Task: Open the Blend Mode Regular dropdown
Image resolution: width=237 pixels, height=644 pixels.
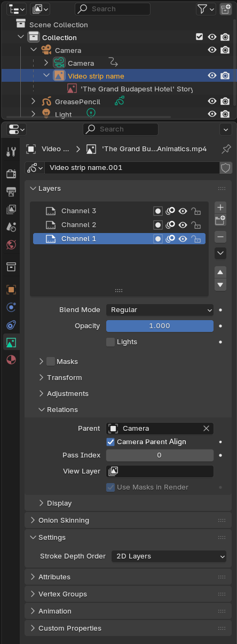Action: pyautogui.click(x=160, y=310)
